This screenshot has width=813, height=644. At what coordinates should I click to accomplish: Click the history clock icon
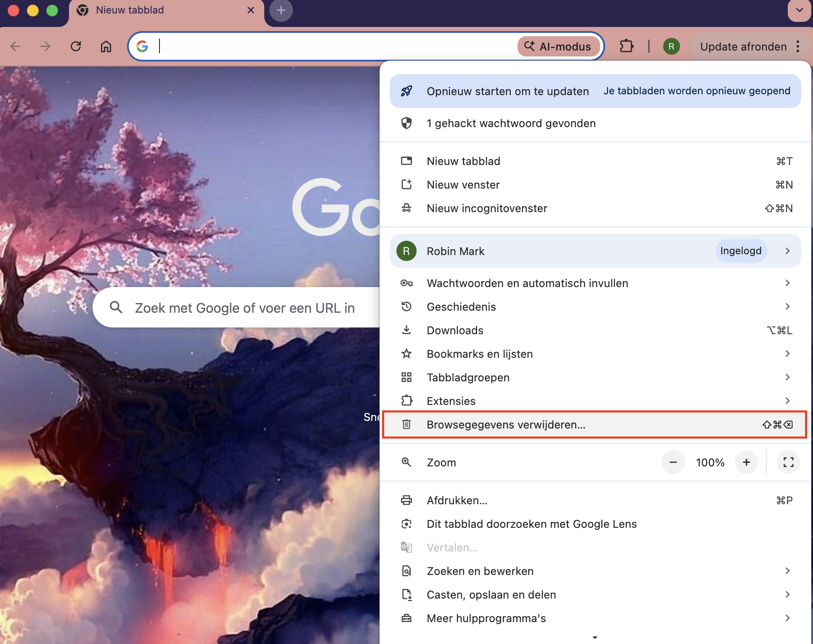point(406,306)
